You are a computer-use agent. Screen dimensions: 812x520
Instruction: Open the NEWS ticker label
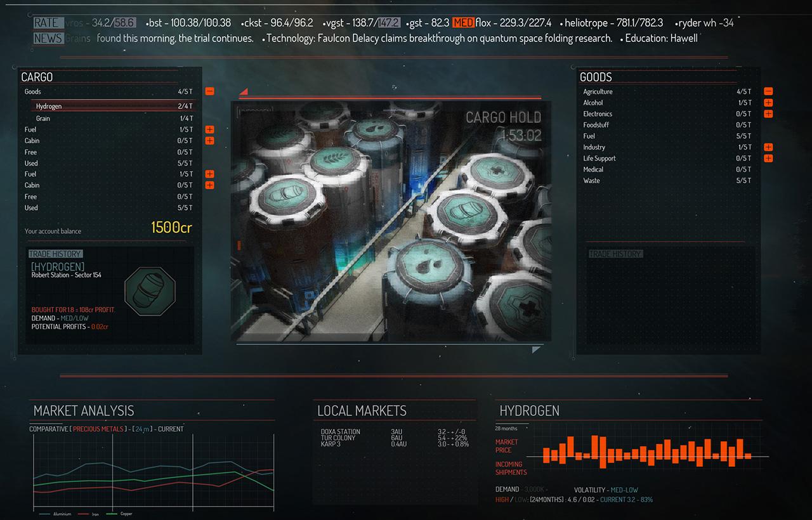tap(48, 38)
